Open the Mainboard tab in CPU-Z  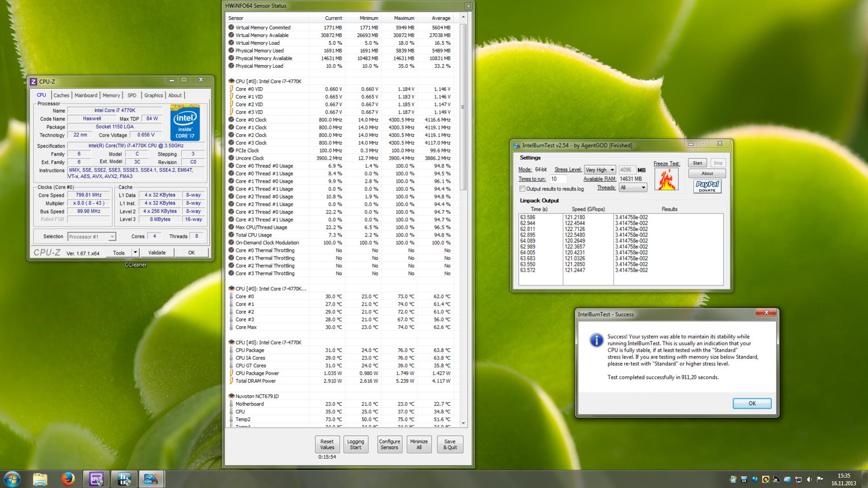(x=86, y=95)
